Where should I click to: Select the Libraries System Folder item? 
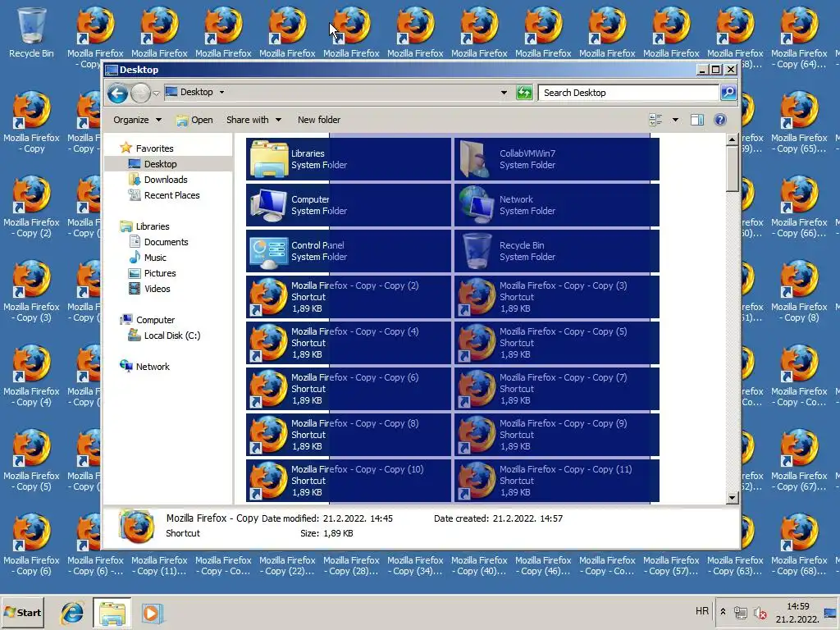(x=349, y=159)
